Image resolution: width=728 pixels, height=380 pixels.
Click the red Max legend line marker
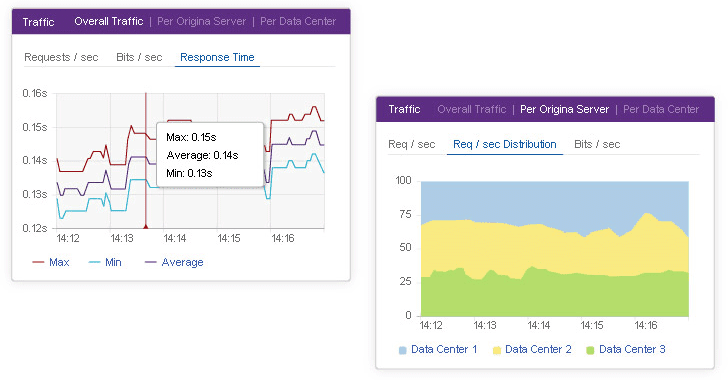[x=38, y=262]
